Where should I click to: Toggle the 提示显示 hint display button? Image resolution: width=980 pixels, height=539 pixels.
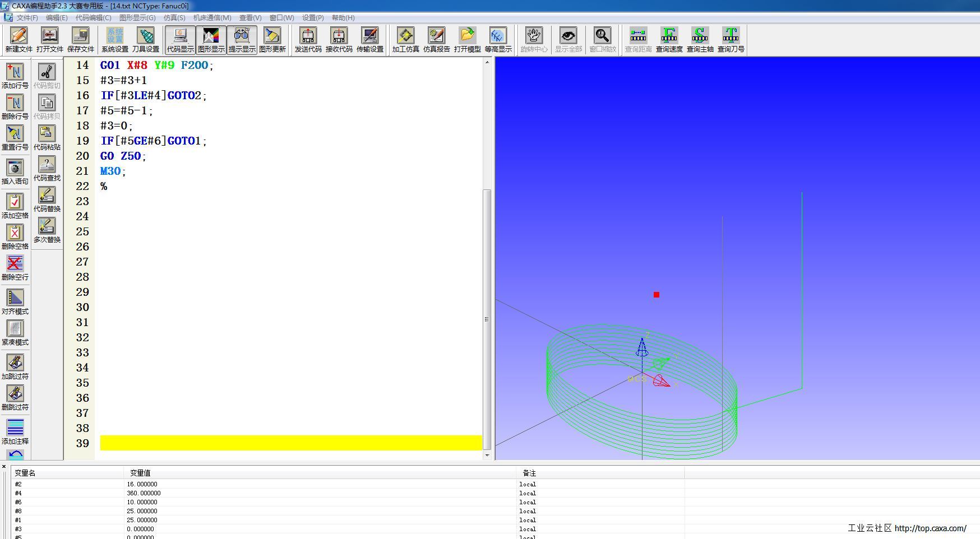242,40
